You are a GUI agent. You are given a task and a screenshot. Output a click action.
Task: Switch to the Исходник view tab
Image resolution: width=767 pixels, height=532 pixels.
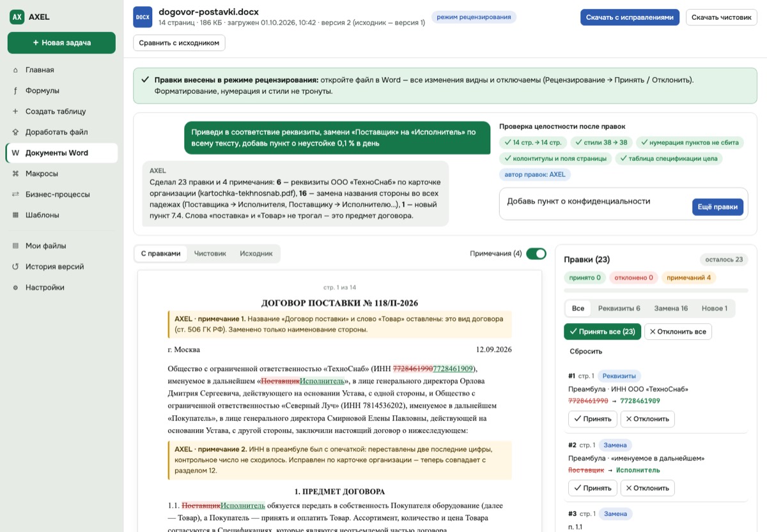coord(256,254)
